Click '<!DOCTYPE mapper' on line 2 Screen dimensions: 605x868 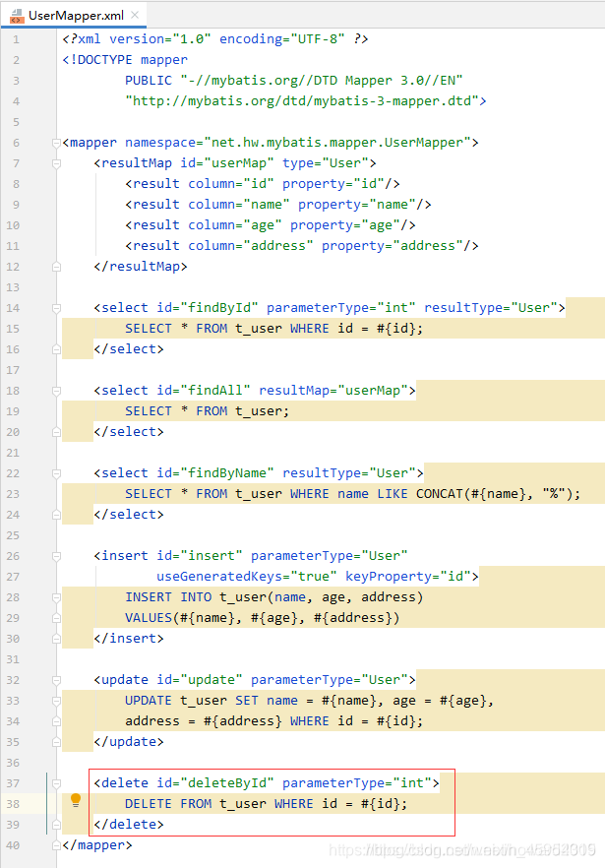point(125,60)
